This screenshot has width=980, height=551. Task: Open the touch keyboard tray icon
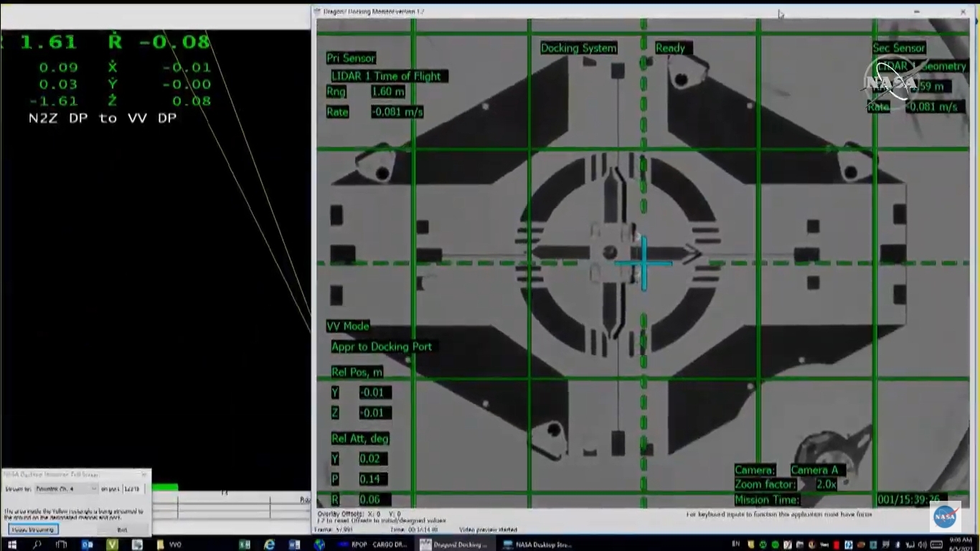tap(936, 545)
